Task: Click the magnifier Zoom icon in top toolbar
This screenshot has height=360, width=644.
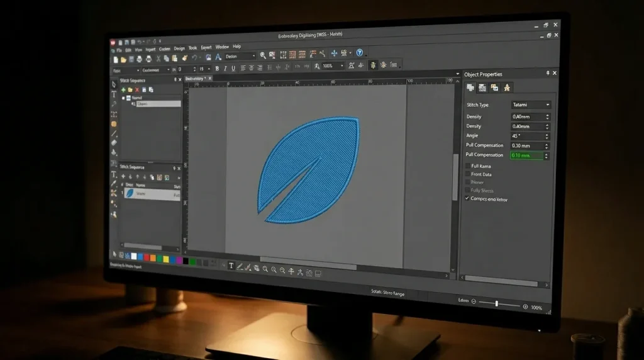Action: [263, 55]
